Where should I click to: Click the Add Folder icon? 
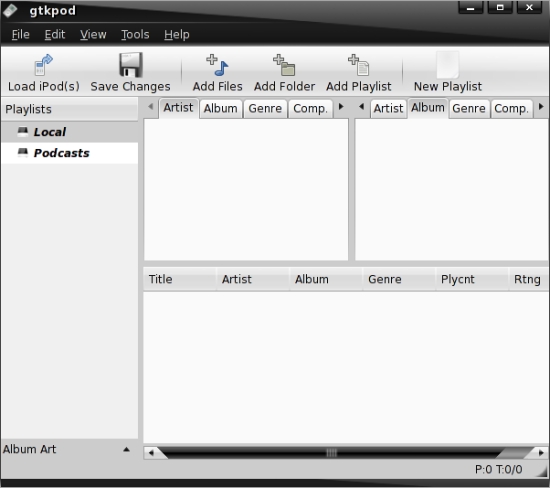tap(284, 65)
